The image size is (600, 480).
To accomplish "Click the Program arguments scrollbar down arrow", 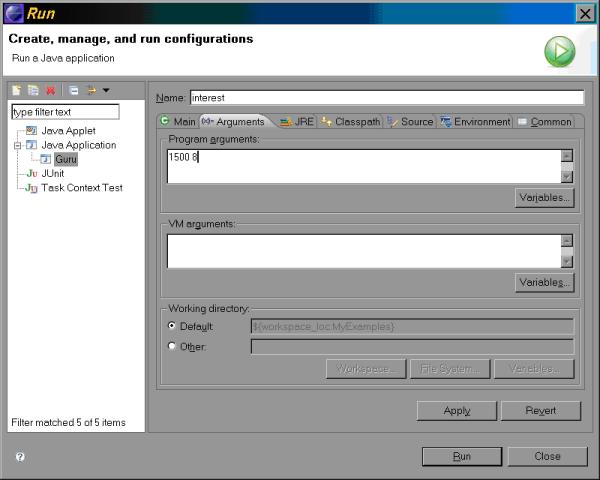I will point(567,177).
